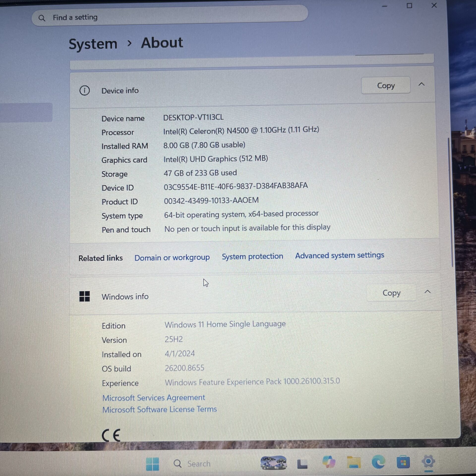This screenshot has width=476, height=476.
Task: Select the OS build value 26200.8655
Action: 184,368
